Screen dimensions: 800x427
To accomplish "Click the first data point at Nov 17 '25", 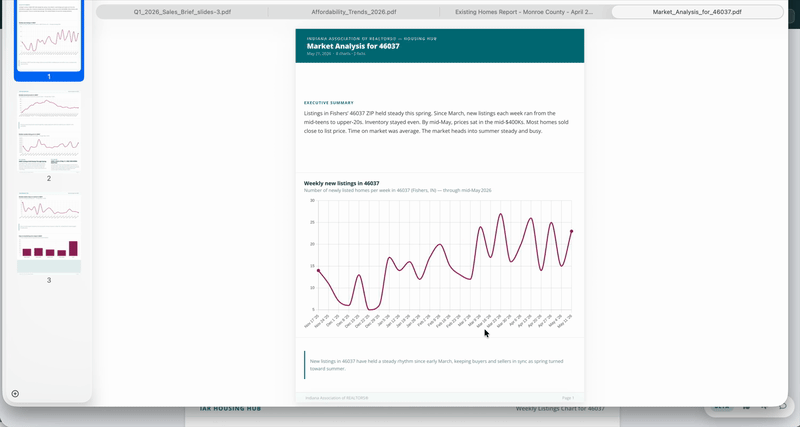I will click(318, 270).
